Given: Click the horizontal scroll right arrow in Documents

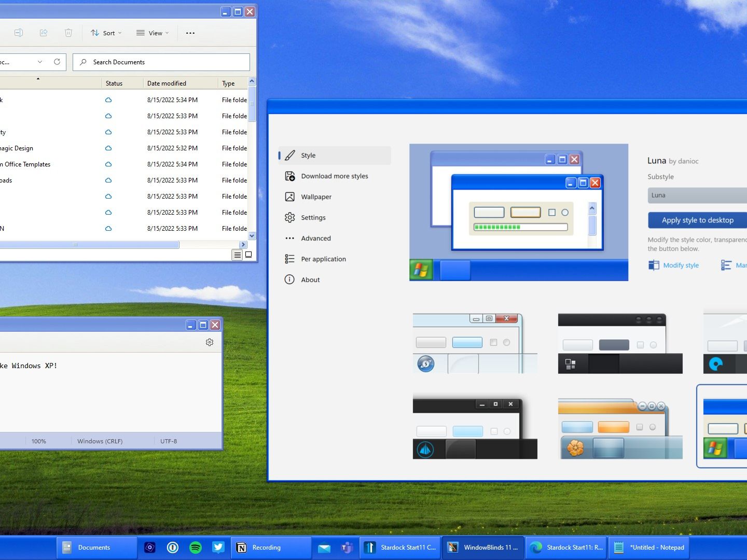Looking at the screenshot, I should tap(243, 245).
